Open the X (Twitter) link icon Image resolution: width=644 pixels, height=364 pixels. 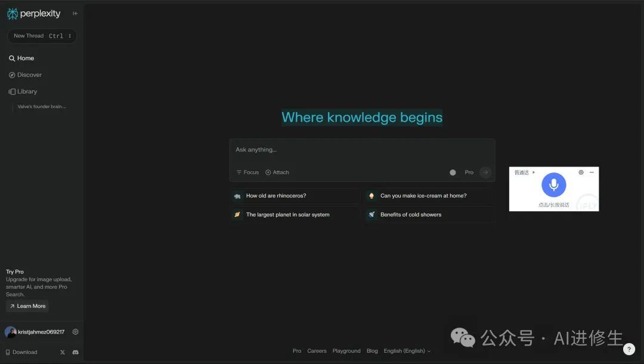coord(63,353)
